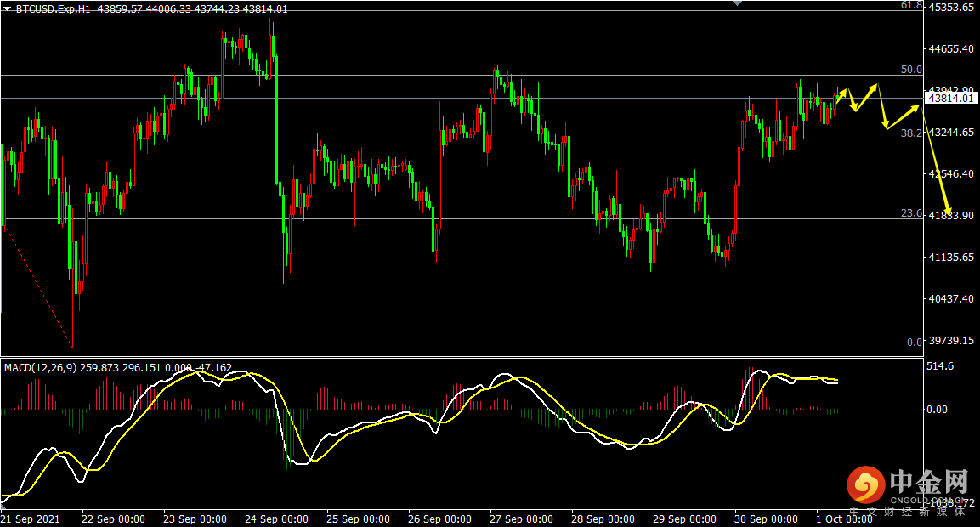Click the 514.6 MACD scale value

click(942, 367)
